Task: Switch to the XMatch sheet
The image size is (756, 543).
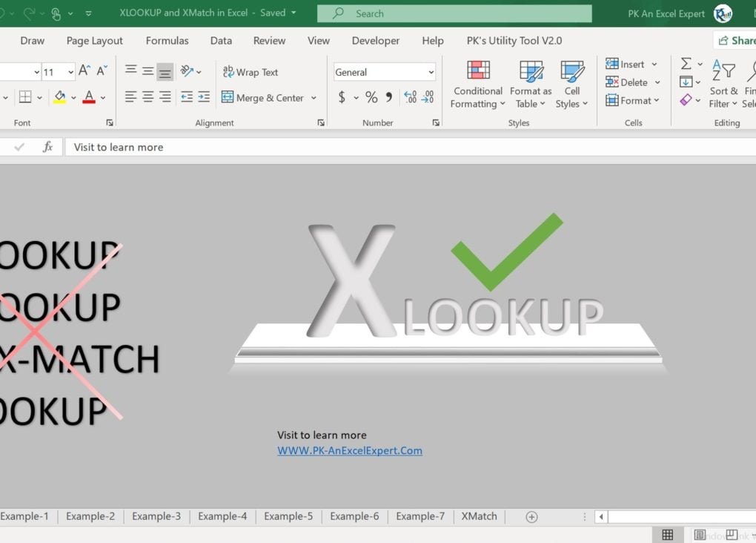Action: point(479,516)
